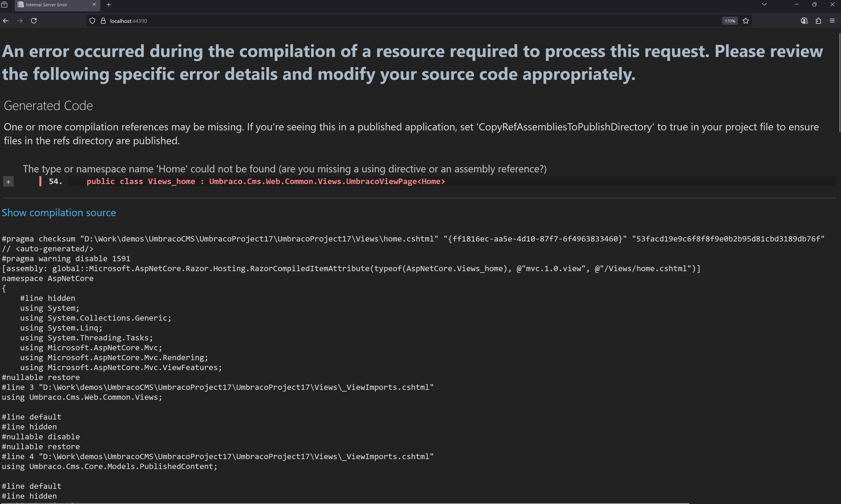
Task: Click the forward navigation arrow
Action: 20,21
